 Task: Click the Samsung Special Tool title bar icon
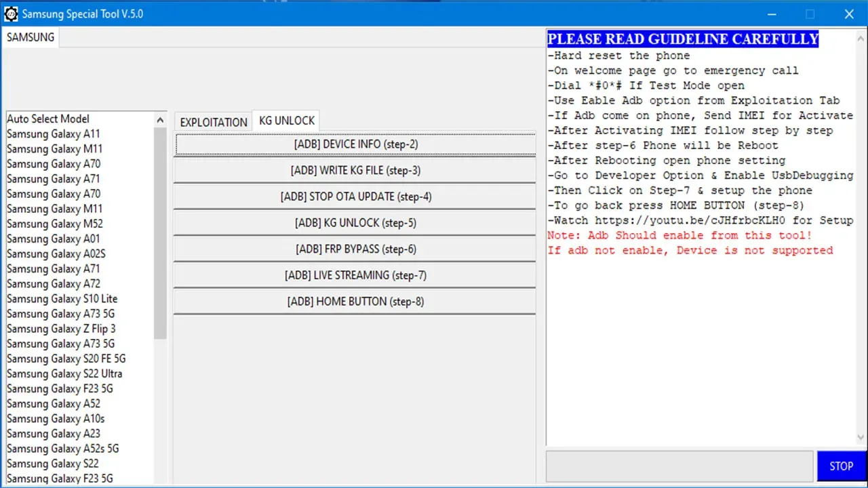(x=11, y=14)
